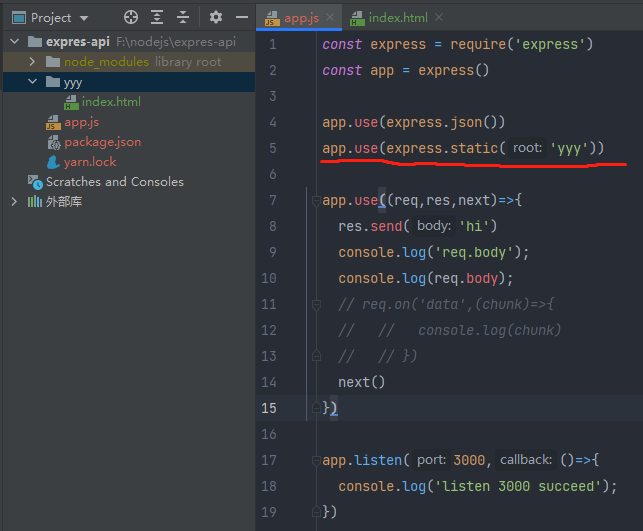Click the index.html file icon in tree
Screen dimensions: 643x531
pos(71,102)
